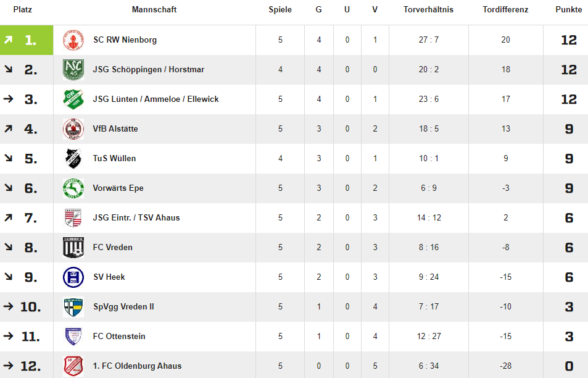Viewport: 588px width, 378px height.
Task: Open the JSG Schöppingen / Horstmar team link
Action: click(149, 69)
